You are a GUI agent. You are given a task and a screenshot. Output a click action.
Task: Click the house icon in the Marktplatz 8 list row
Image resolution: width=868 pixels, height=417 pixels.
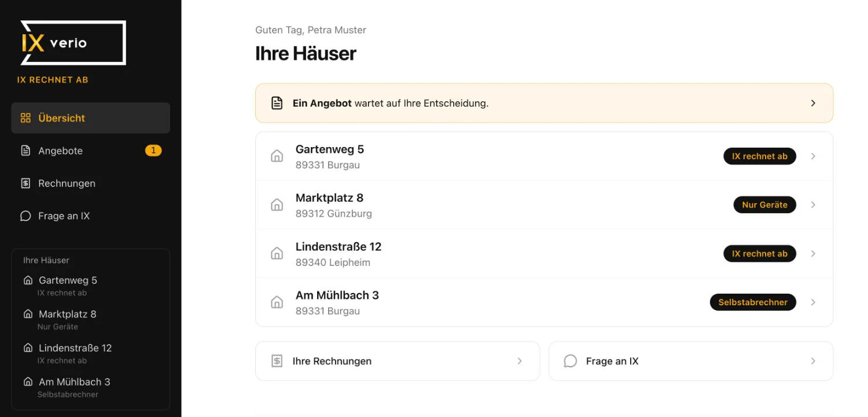tap(277, 205)
